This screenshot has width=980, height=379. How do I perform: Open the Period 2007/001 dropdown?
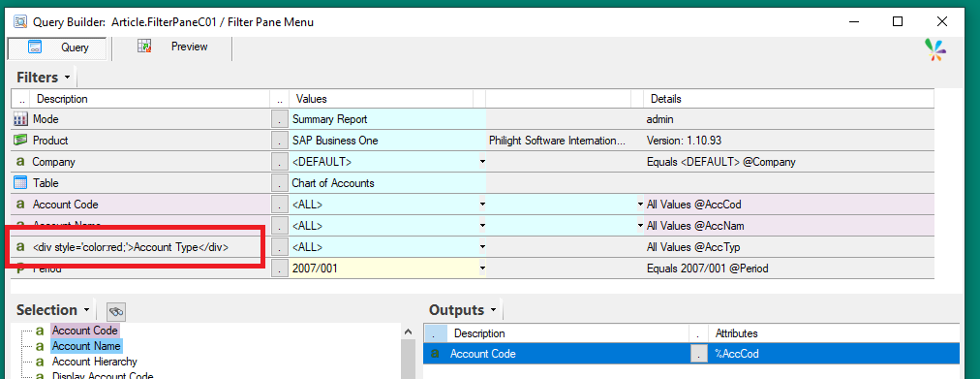click(482, 268)
